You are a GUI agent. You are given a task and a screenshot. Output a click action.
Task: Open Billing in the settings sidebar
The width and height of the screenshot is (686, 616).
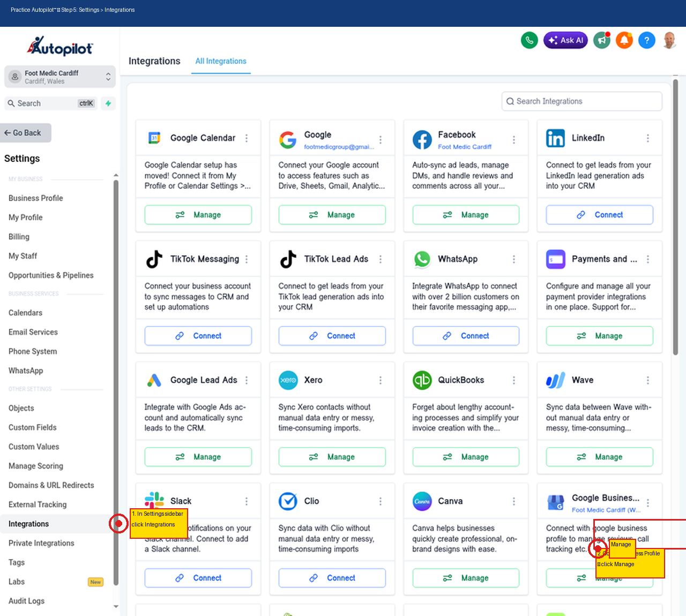[19, 237]
